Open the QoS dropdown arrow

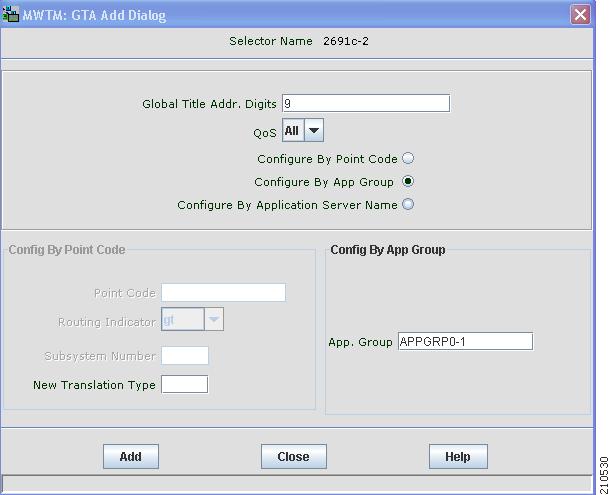(x=314, y=130)
